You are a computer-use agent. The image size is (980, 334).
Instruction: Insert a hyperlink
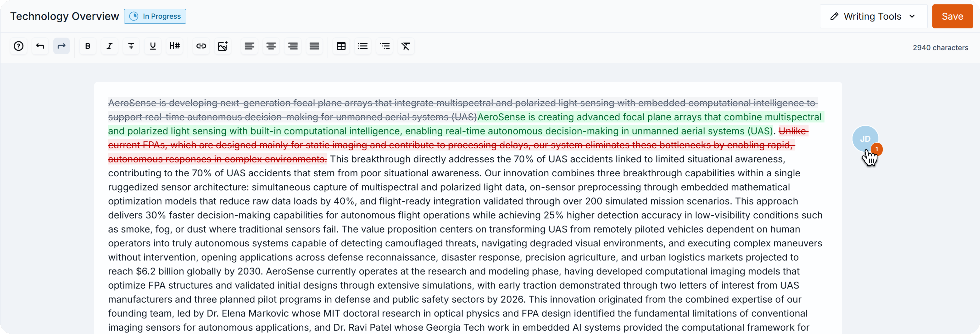(x=201, y=46)
